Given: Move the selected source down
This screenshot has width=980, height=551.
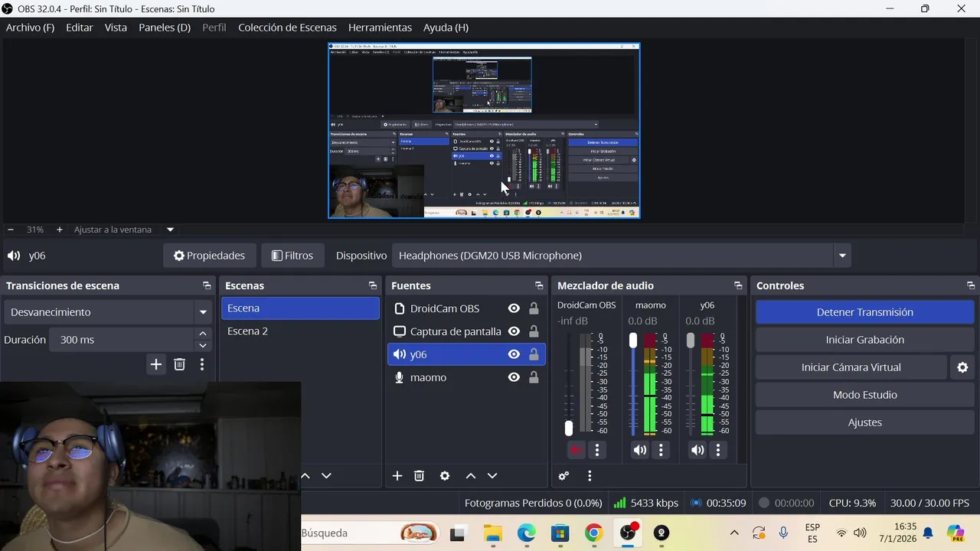Looking at the screenshot, I should coord(492,476).
